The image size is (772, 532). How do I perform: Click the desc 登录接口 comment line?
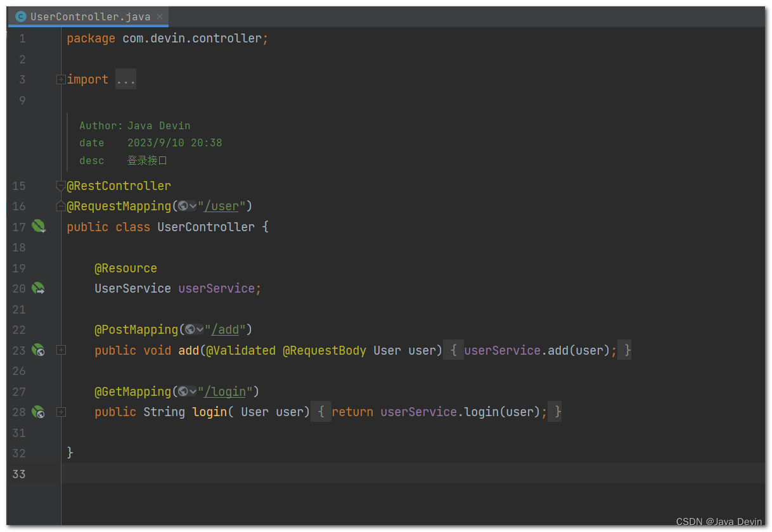tap(124, 161)
